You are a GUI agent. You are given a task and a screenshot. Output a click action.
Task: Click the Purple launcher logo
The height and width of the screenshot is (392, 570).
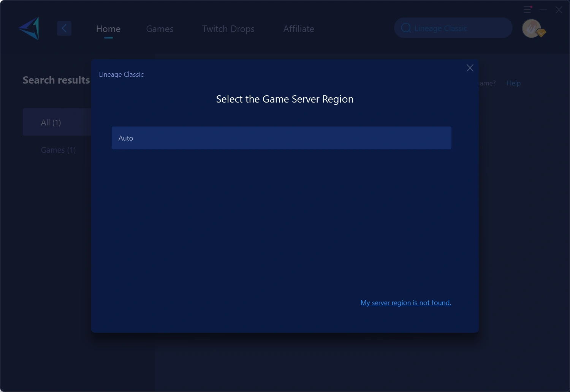[x=29, y=28]
